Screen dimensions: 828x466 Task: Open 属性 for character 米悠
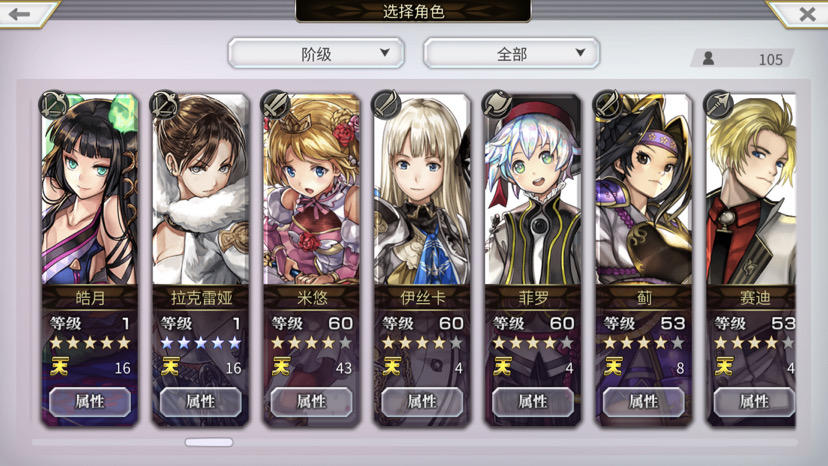(x=312, y=402)
